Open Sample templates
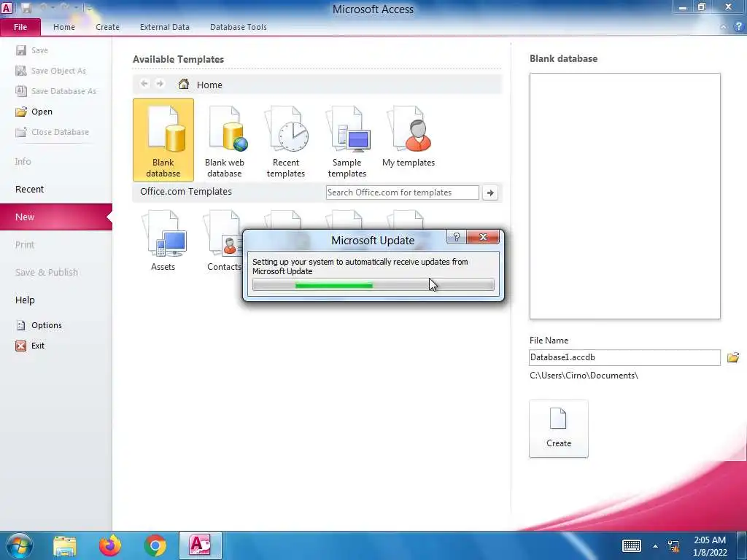The image size is (747, 560). click(x=347, y=140)
